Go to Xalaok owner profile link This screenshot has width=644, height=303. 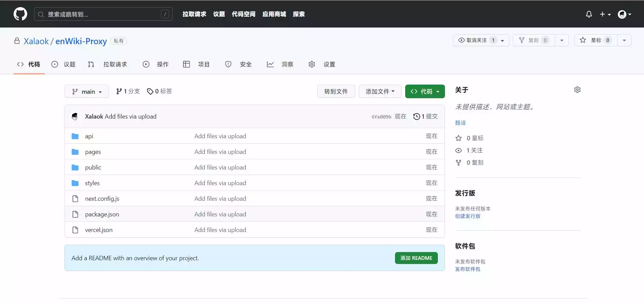click(x=36, y=41)
